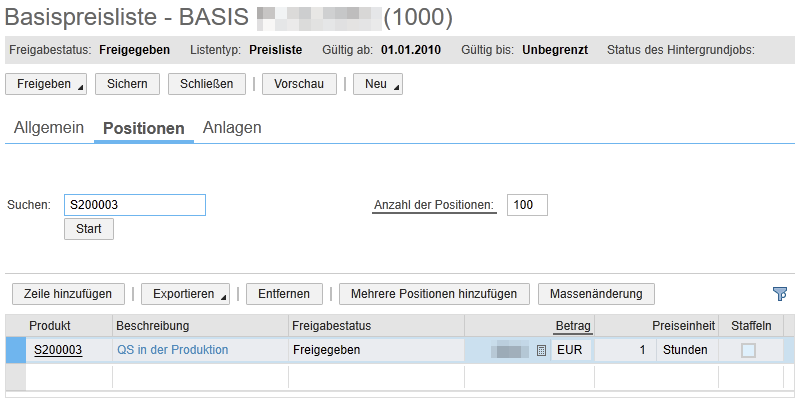Sort by the Betrag column header
The image size is (803, 402).
[x=573, y=326]
